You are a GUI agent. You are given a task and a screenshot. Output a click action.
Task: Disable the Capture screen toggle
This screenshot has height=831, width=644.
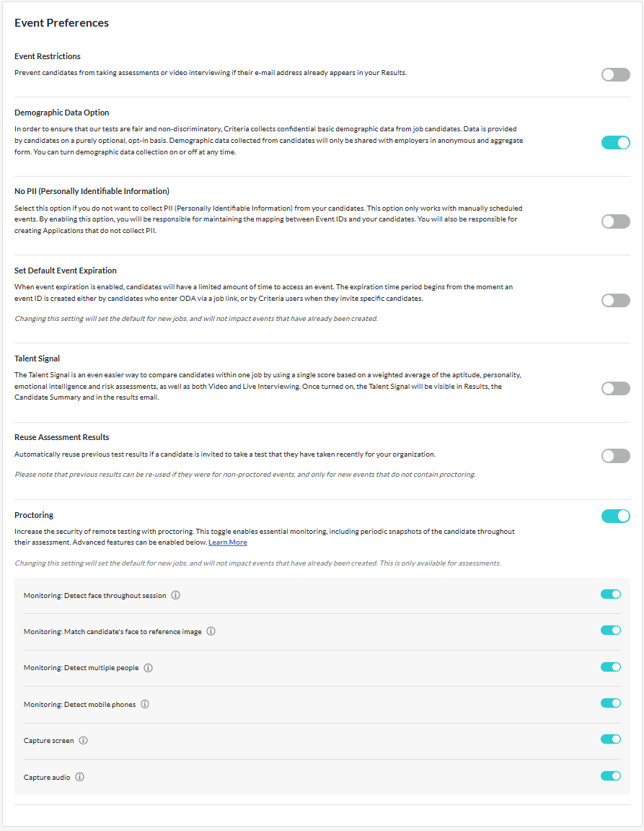coord(610,739)
